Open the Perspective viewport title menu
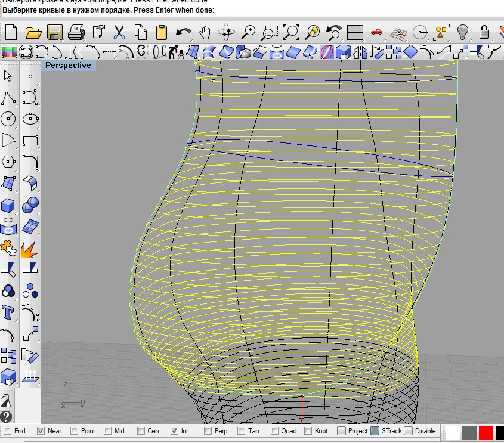The height and width of the screenshot is (443, 504). pos(68,65)
